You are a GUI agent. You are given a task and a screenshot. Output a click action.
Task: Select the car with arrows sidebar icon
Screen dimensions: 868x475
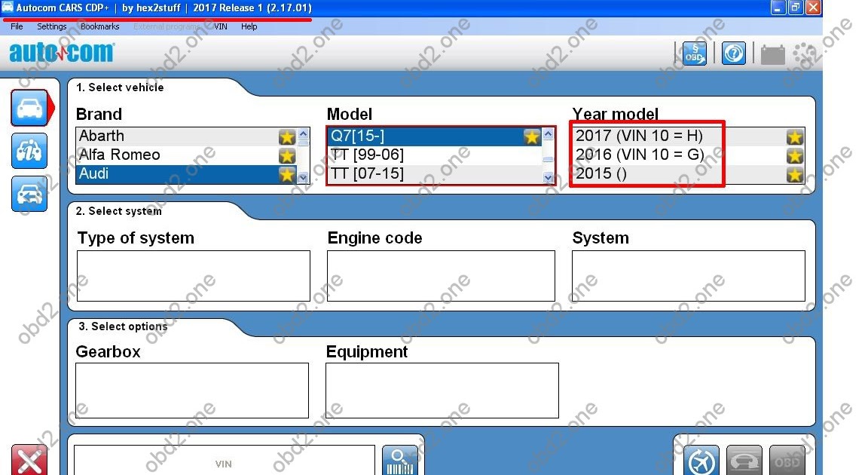(x=29, y=194)
